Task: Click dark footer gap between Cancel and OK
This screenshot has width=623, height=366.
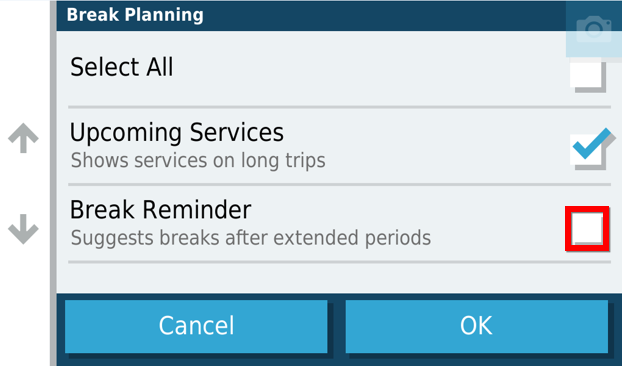Action: 337,327
